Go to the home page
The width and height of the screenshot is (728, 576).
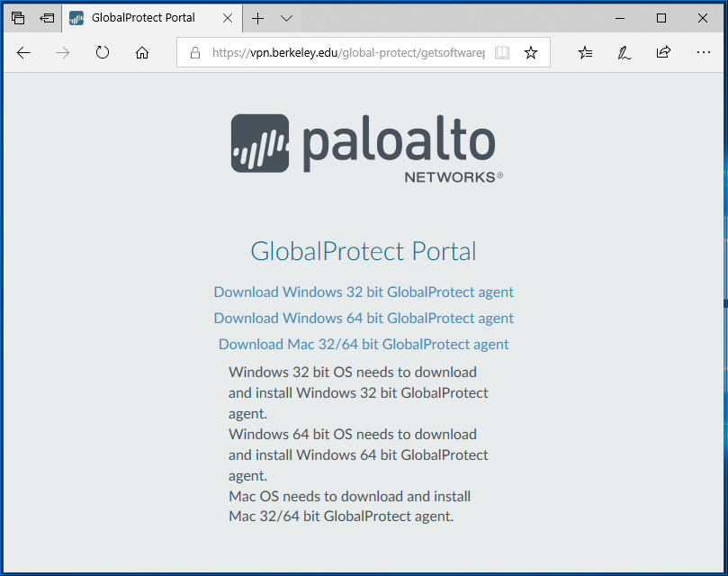[142, 52]
